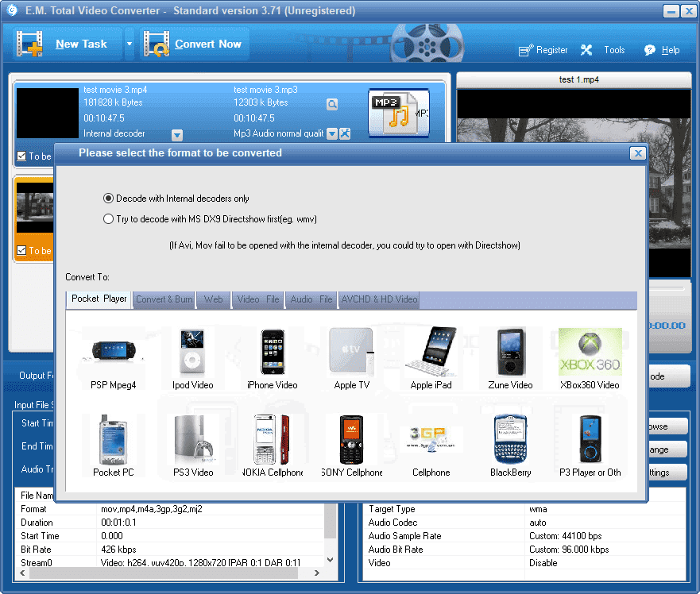Switch to the Convert & Burn tab
This screenshot has height=594, width=700.
164,299
